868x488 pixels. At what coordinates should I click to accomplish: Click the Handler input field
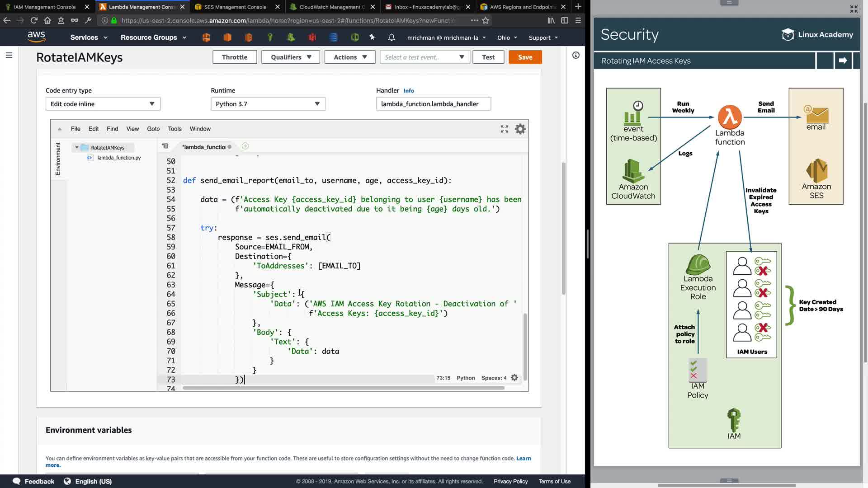click(x=433, y=104)
